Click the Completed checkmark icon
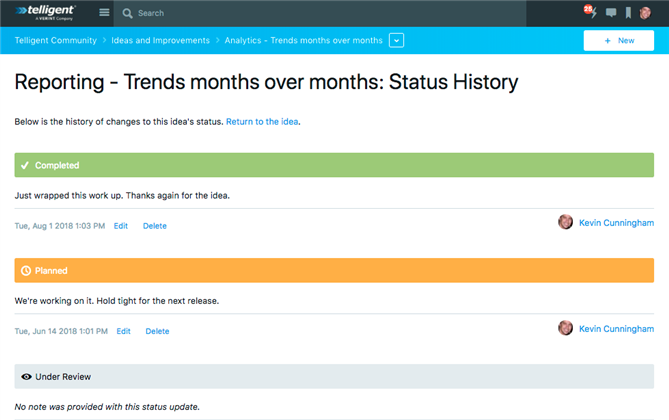Screen dimensions: 669x420 pos(25,165)
